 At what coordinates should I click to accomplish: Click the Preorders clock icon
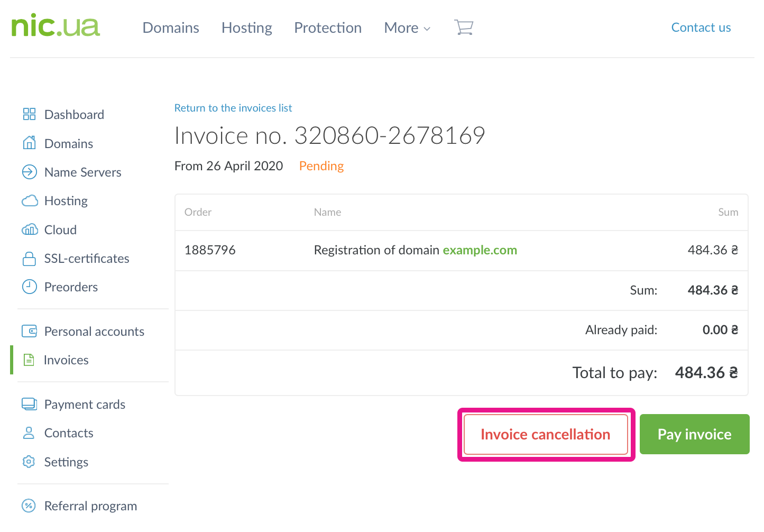click(x=29, y=287)
